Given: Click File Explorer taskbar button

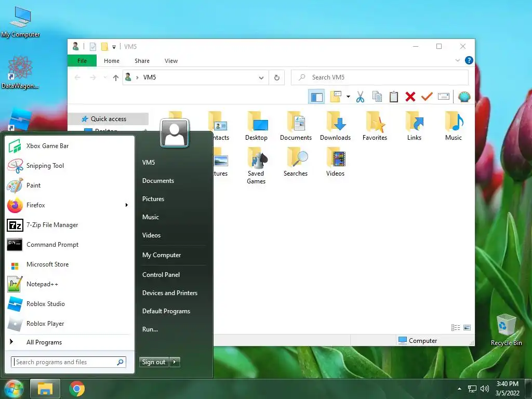Looking at the screenshot, I should (x=45, y=389).
